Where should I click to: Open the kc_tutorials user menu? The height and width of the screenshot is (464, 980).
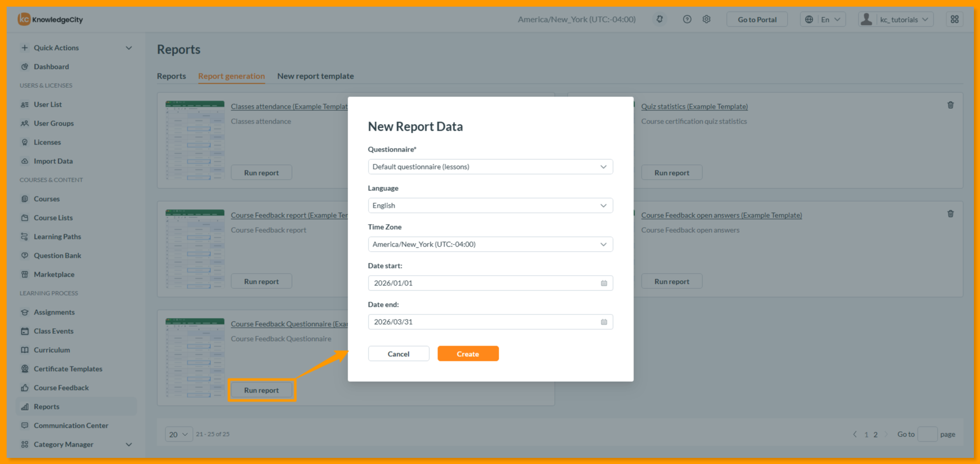coord(896,19)
